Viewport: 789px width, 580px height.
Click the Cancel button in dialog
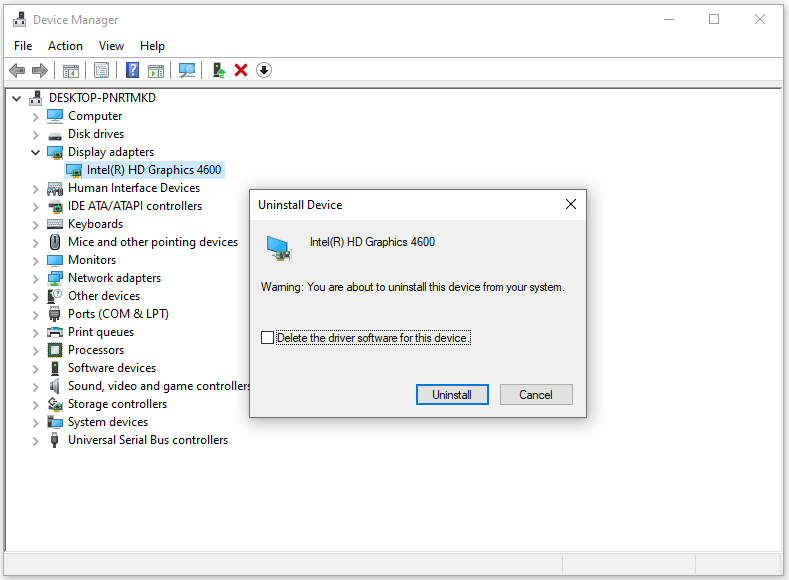536,394
